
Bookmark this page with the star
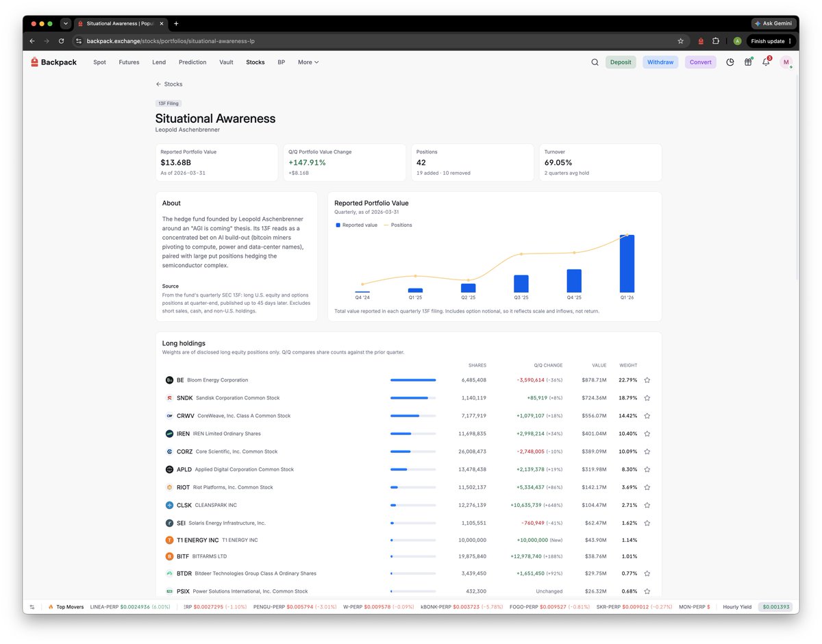click(x=680, y=41)
